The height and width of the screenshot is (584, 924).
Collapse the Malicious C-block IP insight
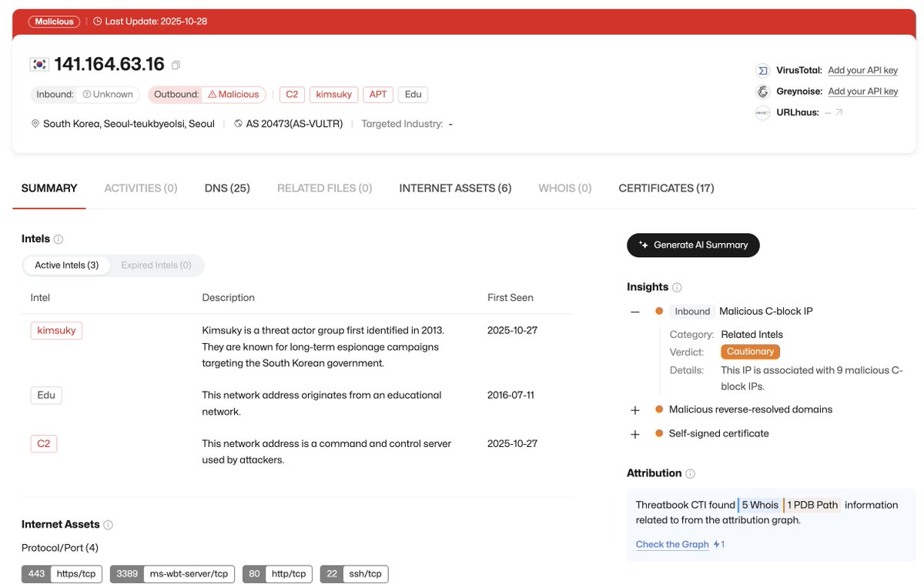635,312
